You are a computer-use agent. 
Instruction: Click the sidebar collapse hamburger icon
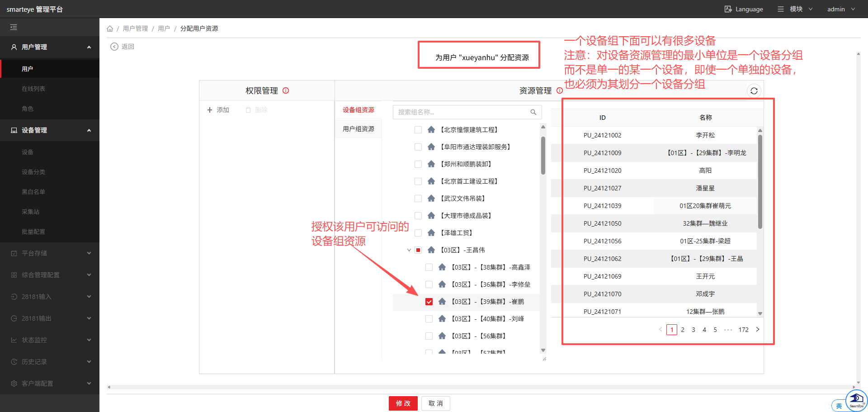click(x=14, y=27)
